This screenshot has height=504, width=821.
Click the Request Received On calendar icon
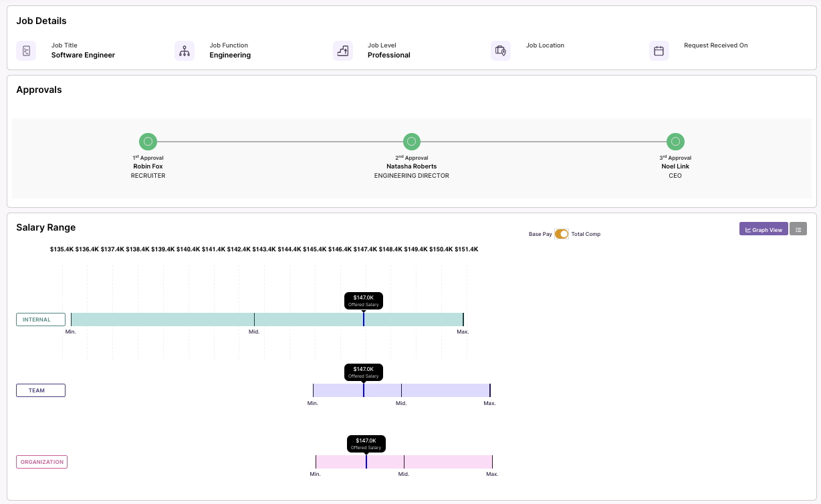[x=659, y=50]
